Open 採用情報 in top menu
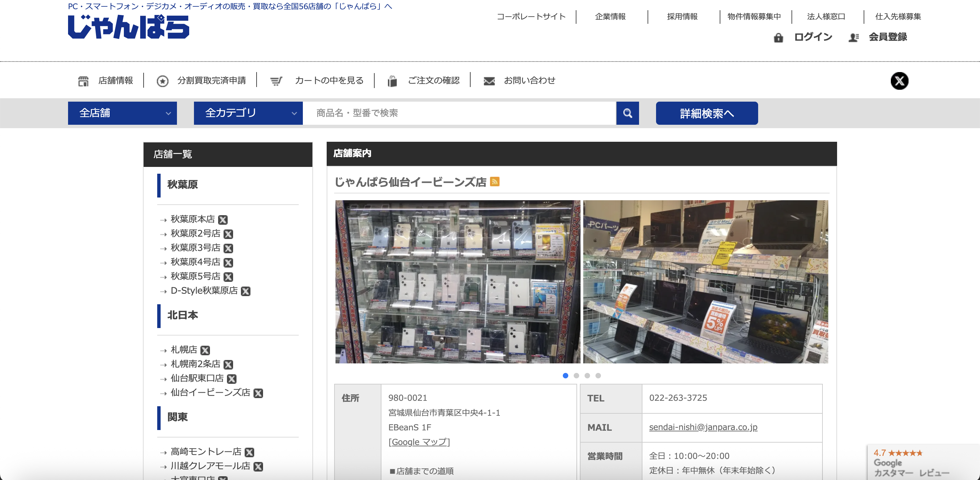This screenshot has width=980, height=480. pos(682,16)
